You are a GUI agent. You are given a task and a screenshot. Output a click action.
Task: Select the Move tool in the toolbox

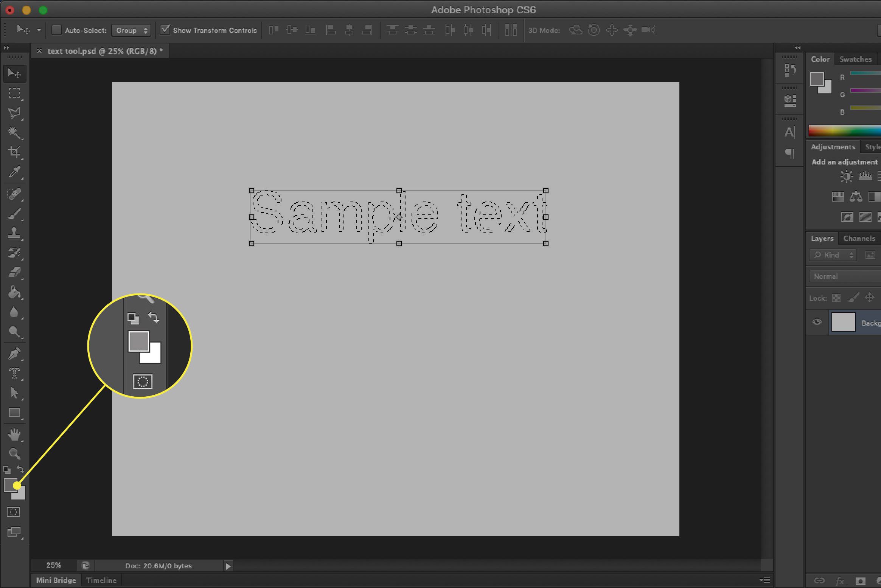(15, 73)
